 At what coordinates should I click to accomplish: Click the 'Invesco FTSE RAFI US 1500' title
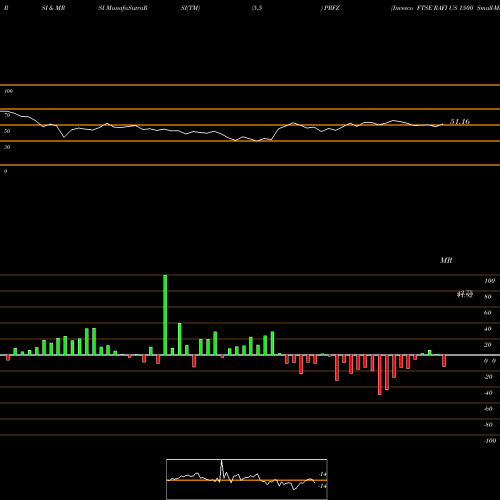433,8
